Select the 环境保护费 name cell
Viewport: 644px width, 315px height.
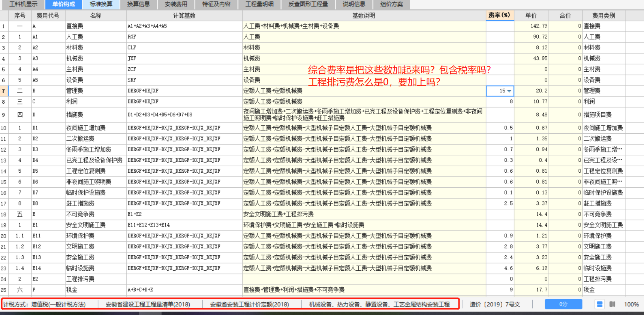tap(96, 236)
